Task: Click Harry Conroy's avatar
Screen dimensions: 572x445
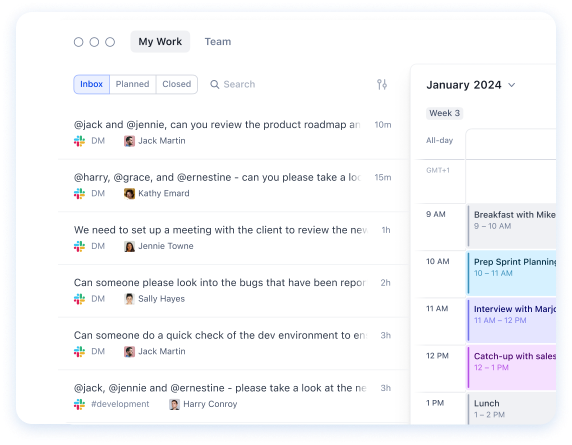Action: (x=174, y=404)
